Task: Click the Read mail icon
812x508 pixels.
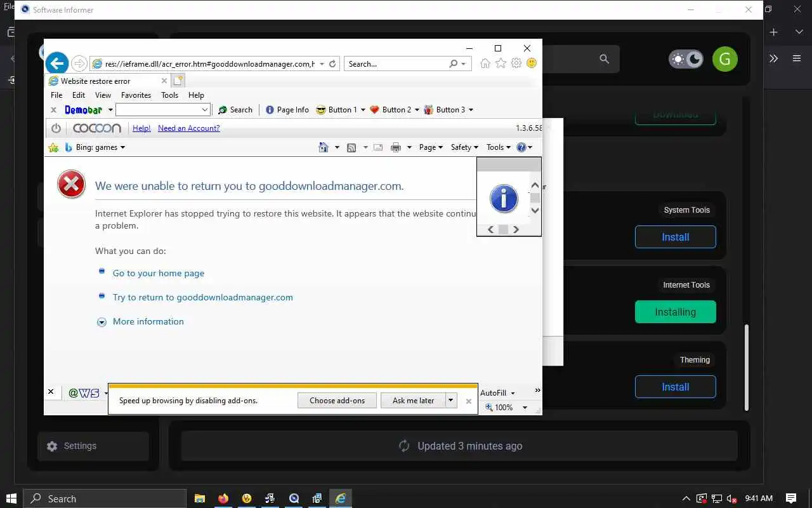Action: coord(378,147)
